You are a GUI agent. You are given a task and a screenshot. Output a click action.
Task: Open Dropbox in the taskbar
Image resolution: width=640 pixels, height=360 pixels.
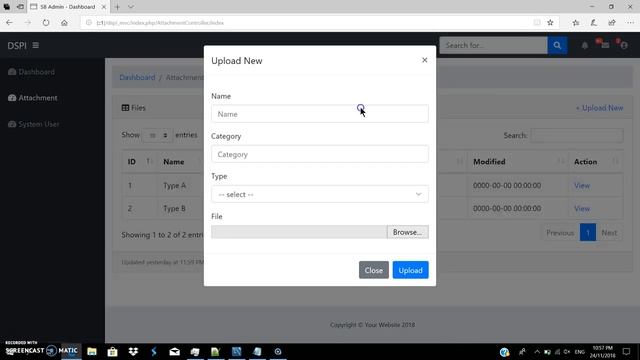pos(133,351)
